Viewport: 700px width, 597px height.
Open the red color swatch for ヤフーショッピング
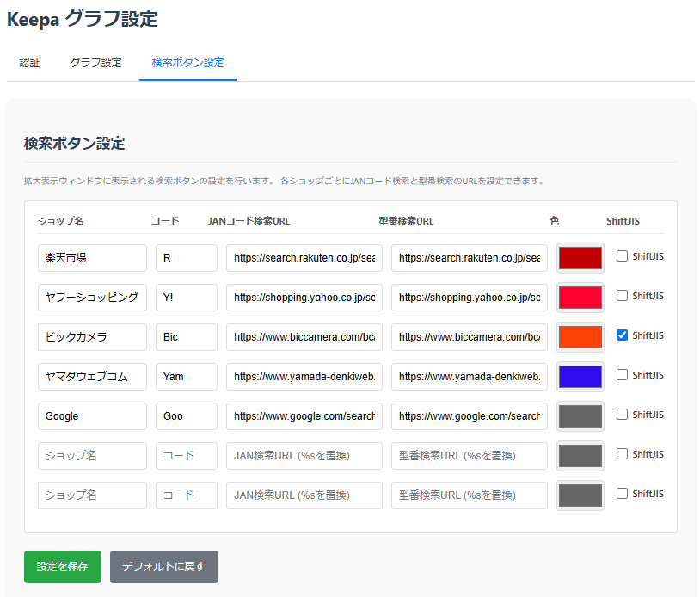580,298
